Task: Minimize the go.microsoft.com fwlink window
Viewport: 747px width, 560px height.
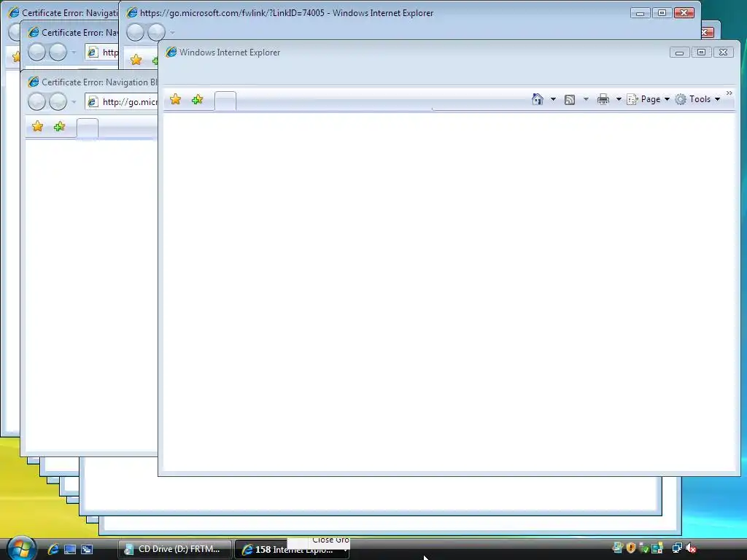Action: click(x=640, y=13)
